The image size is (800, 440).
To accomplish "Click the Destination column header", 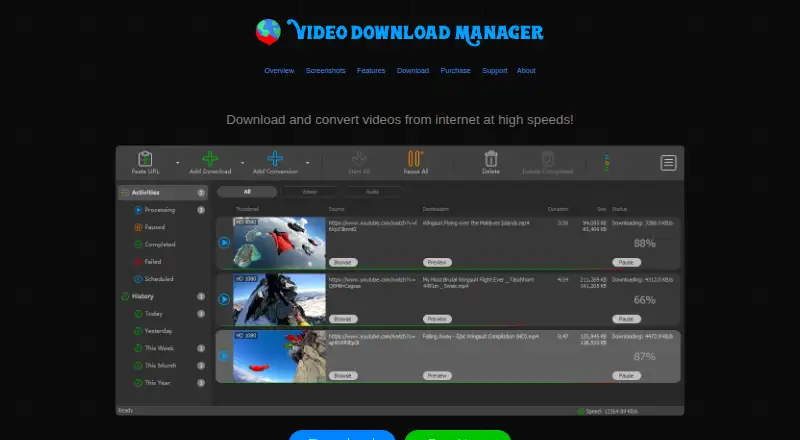I will pyautogui.click(x=436, y=209).
